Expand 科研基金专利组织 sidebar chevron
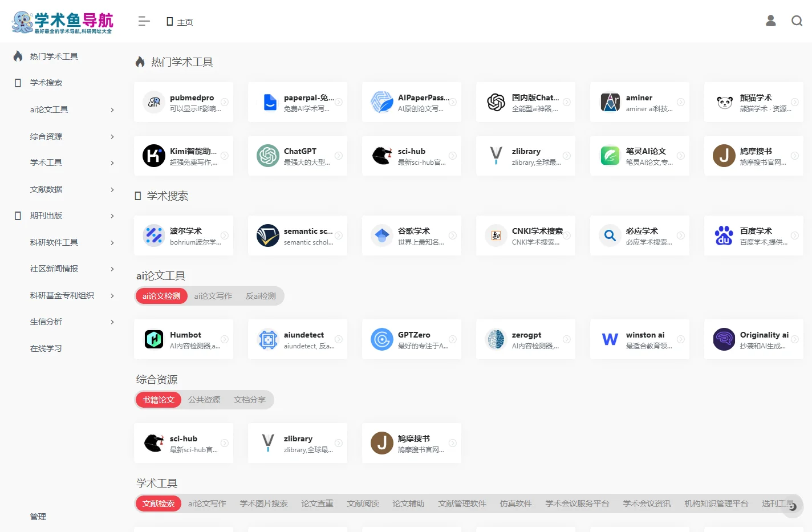The image size is (812, 532). 112,295
